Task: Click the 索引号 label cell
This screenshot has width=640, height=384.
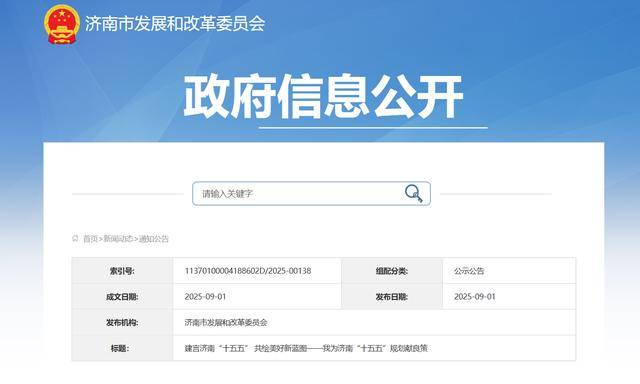Action: coord(122,271)
